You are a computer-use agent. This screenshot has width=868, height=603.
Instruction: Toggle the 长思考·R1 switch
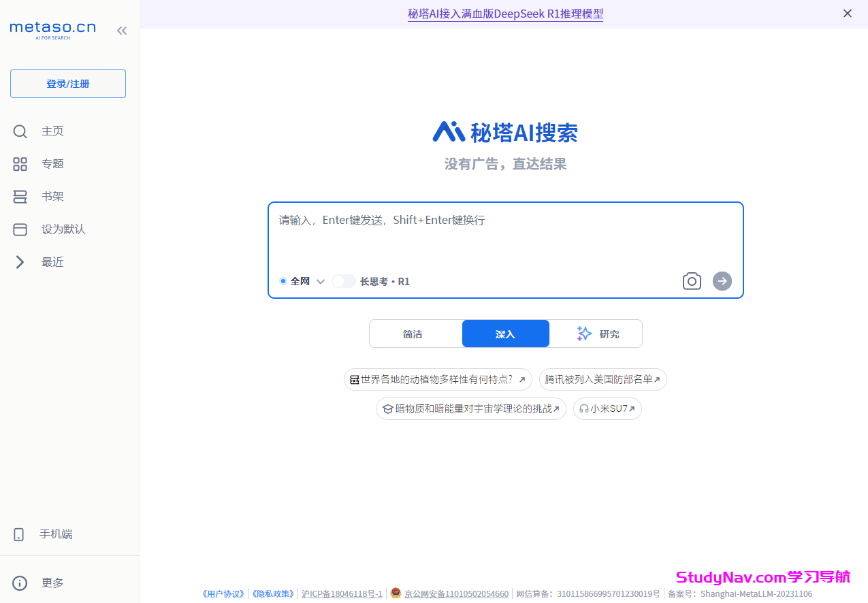[x=344, y=281]
